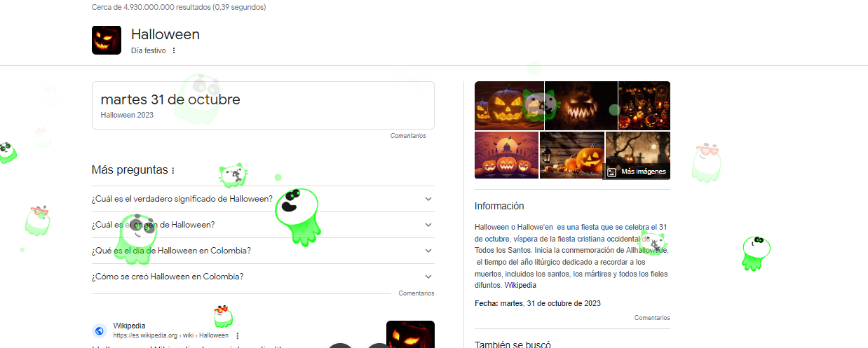Open three-dot options next to "Más preguntas"
The width and height of the screenshot is (868, 348).
pos(173,170)
